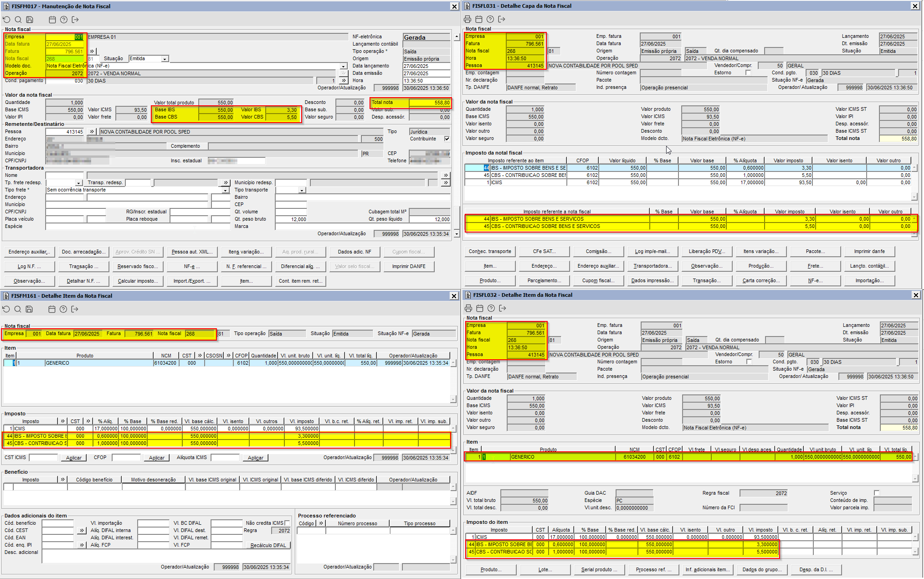Viewport: 924px width, 579px height.
Task: Click the Calcular imposto button
Action: click(138, 281)
